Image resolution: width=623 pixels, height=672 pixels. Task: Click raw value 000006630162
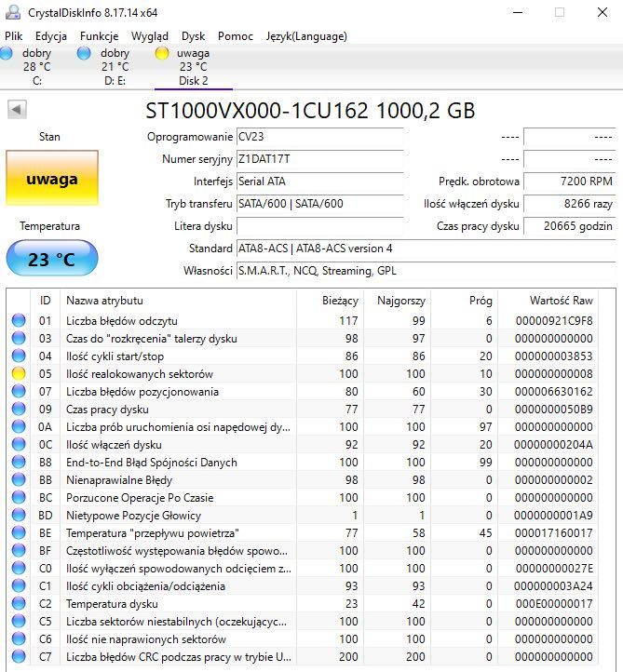[553, 391]
